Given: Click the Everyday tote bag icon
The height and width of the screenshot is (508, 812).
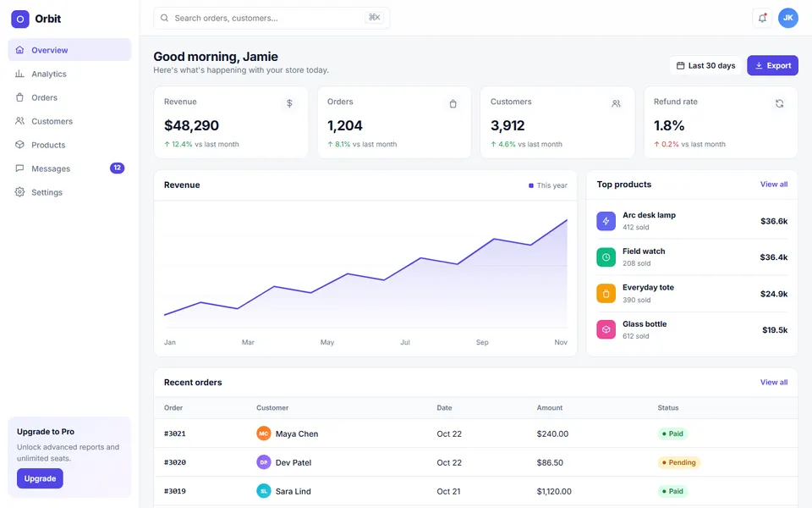Looking at the screenshot, I should click(x=606, y=294).
